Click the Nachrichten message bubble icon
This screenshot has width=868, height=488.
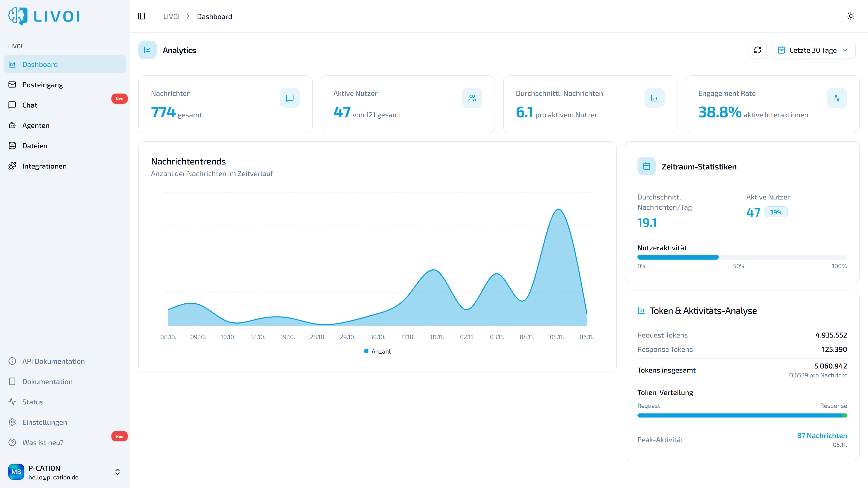(289, 98)
